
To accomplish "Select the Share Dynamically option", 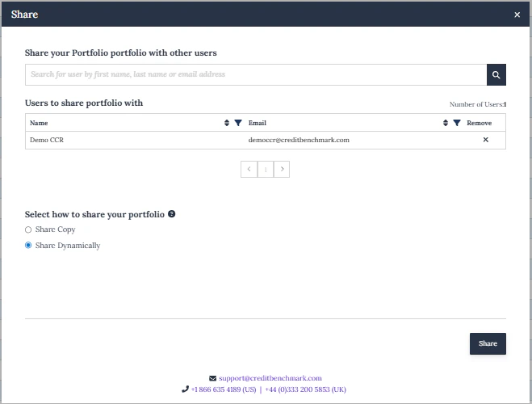I will (x=28, y=245).
